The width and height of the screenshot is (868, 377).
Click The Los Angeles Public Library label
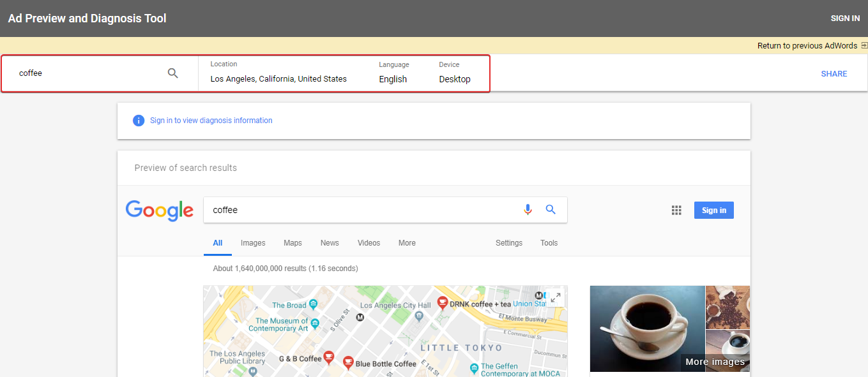(x=238, y=357)
